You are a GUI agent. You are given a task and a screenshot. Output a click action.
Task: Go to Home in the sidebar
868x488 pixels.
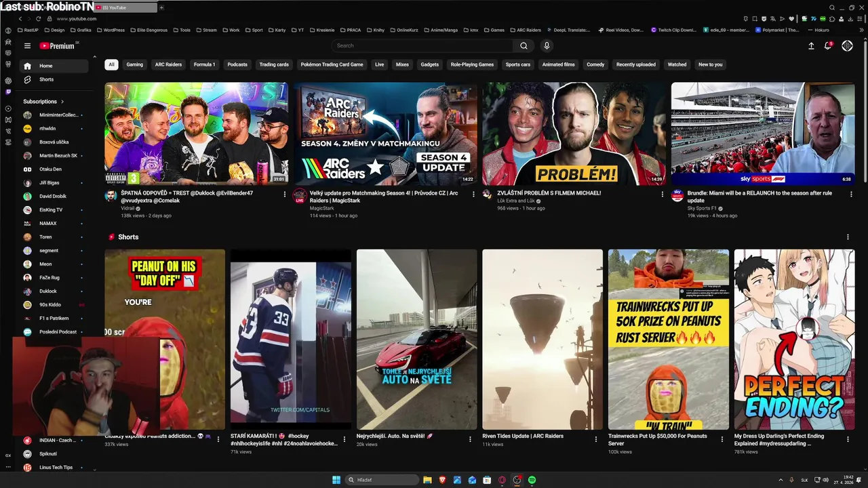point(54,66)
